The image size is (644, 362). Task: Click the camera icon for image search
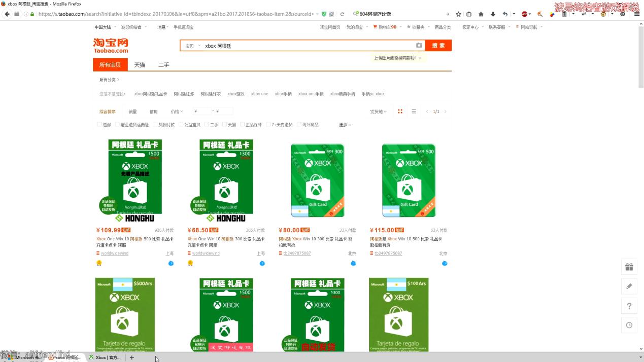(x=419, y=46)
